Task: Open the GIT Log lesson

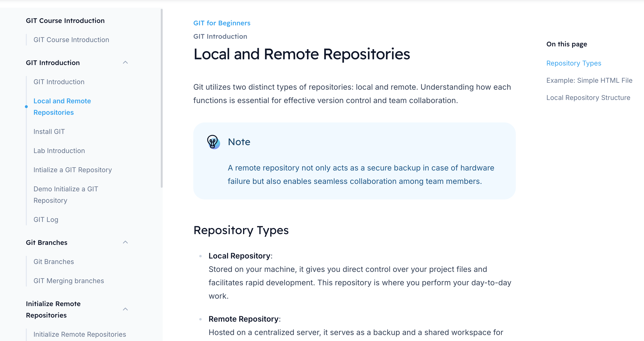Action: tap(46, 220)
